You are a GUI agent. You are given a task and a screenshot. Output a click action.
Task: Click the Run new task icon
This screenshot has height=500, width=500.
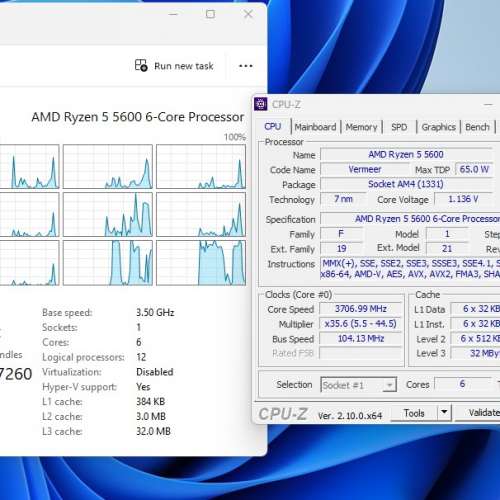coord(141,65)
